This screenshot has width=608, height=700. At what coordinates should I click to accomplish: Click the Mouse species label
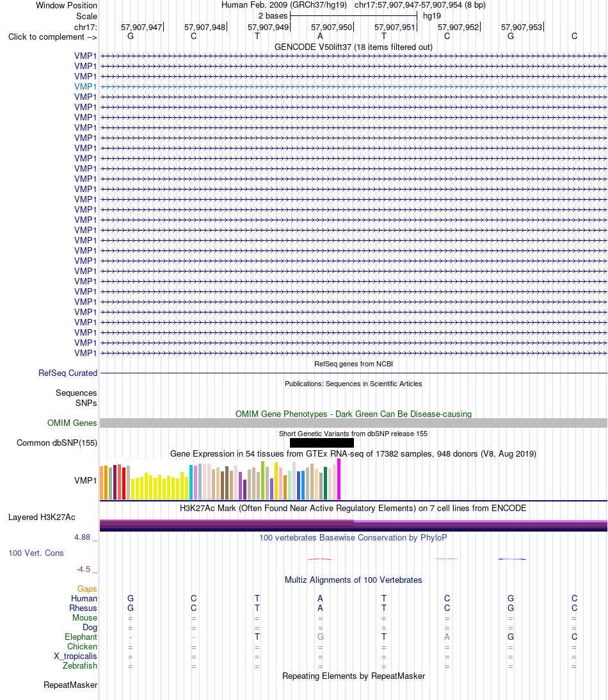(x=84, y=617)
